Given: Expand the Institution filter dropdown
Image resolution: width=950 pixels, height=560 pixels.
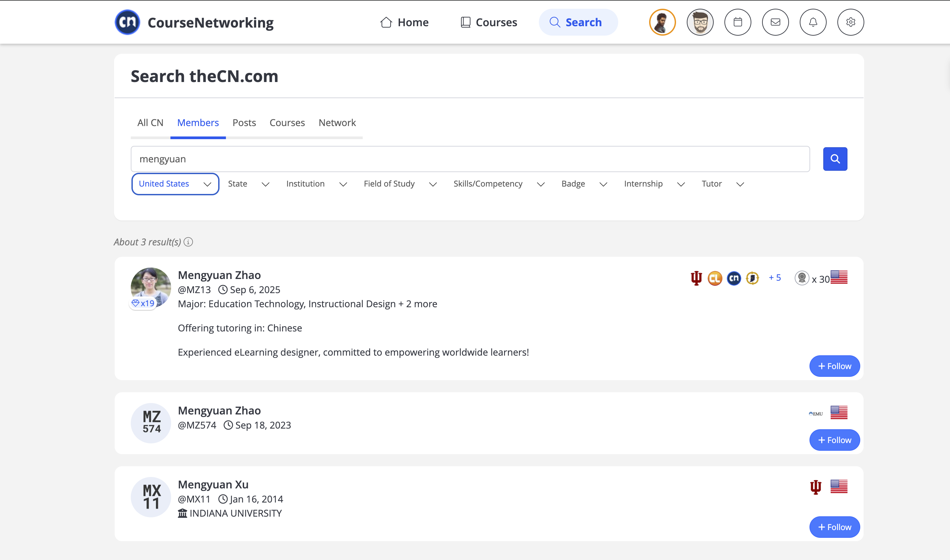Looking at the screenshot, I should 317,184.
